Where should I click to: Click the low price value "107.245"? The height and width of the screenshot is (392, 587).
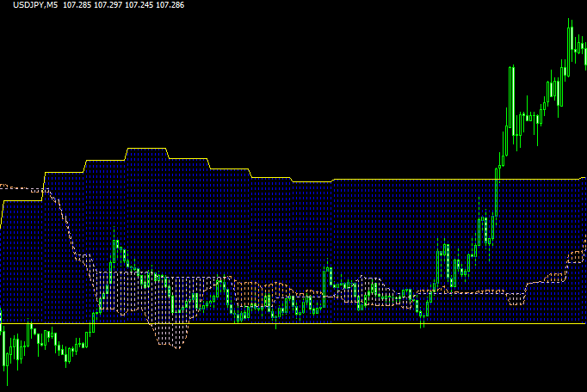coord(139,5)
